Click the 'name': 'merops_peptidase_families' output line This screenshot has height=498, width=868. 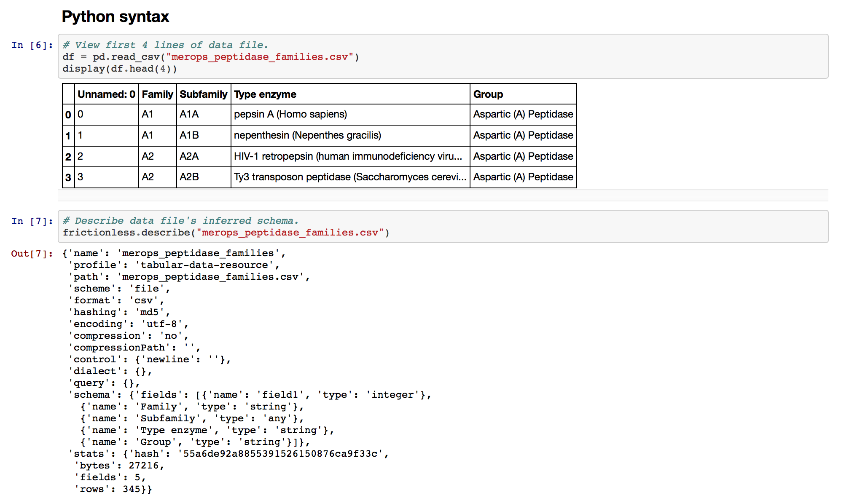click(x=174, y=253)
